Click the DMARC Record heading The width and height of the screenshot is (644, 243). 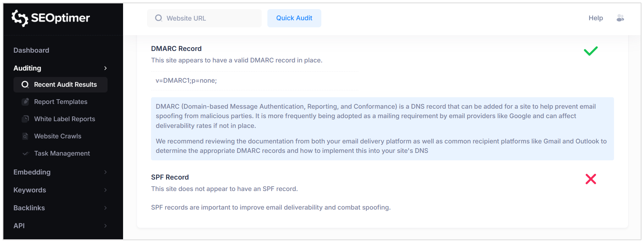(x=176, y=49)
